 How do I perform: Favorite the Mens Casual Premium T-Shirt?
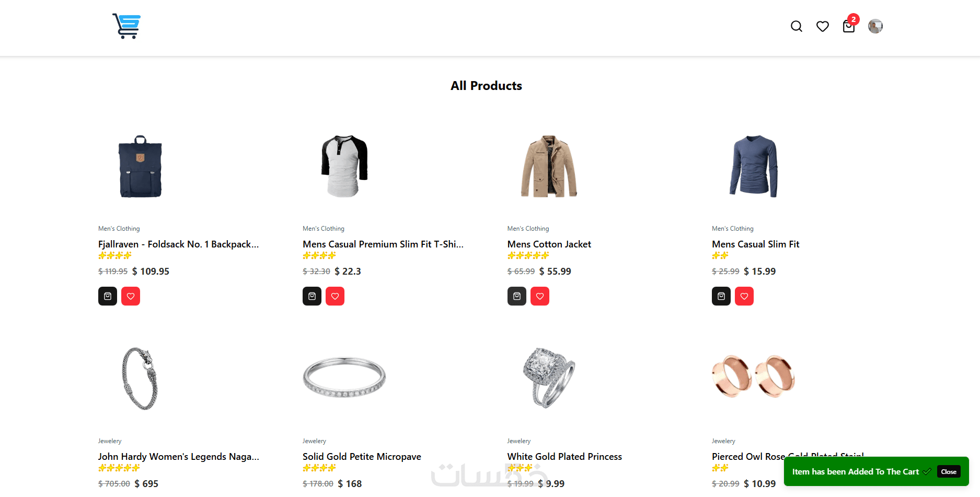pos(335,296)
